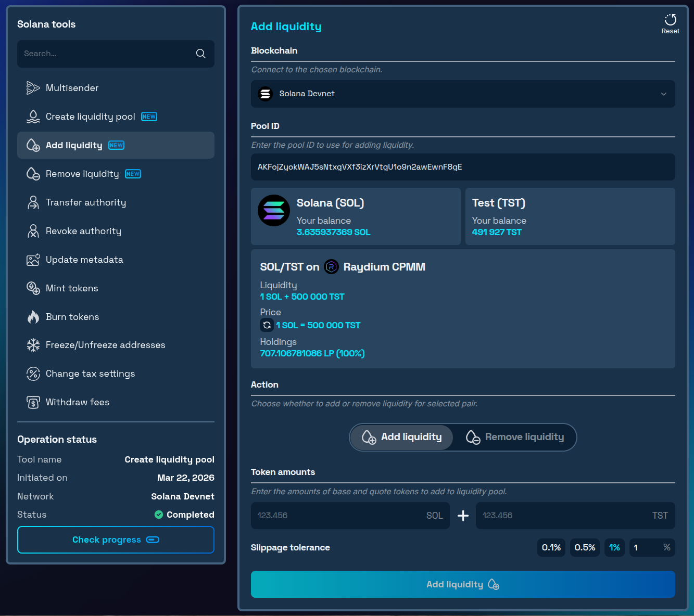This screenshot has height=616, width=694.
Task: Click the price swap refresh icon
Action: pyautogui.click(x=267, y=325)
